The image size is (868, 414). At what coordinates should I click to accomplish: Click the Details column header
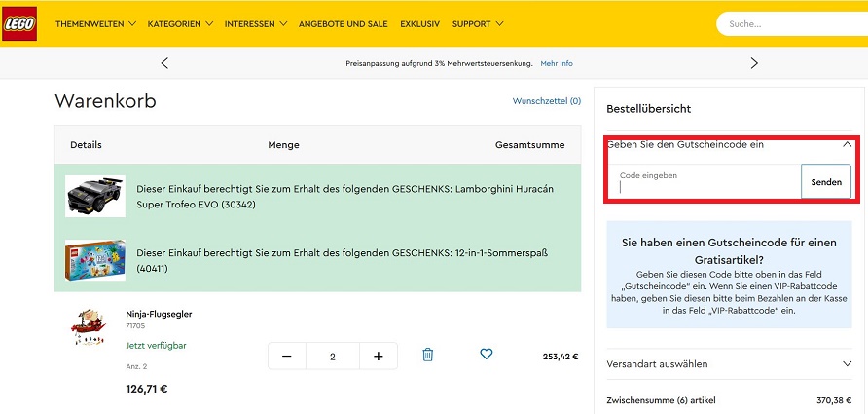click(86, 145)
